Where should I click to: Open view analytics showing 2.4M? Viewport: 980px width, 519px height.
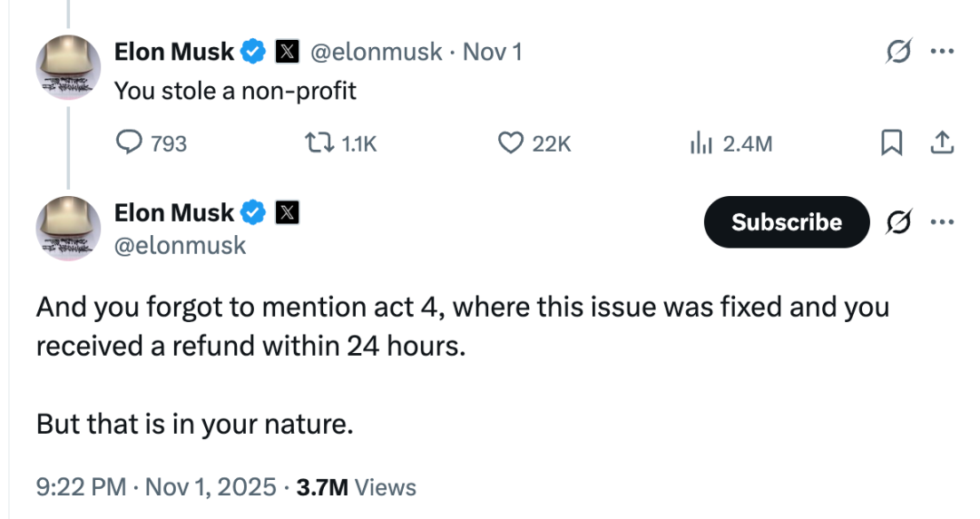(701, 142)
